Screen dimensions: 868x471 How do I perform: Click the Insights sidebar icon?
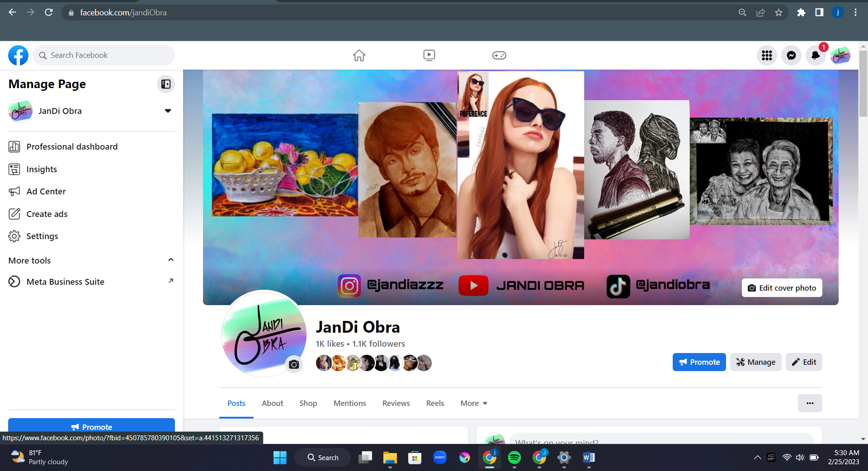tap(14, 169)
